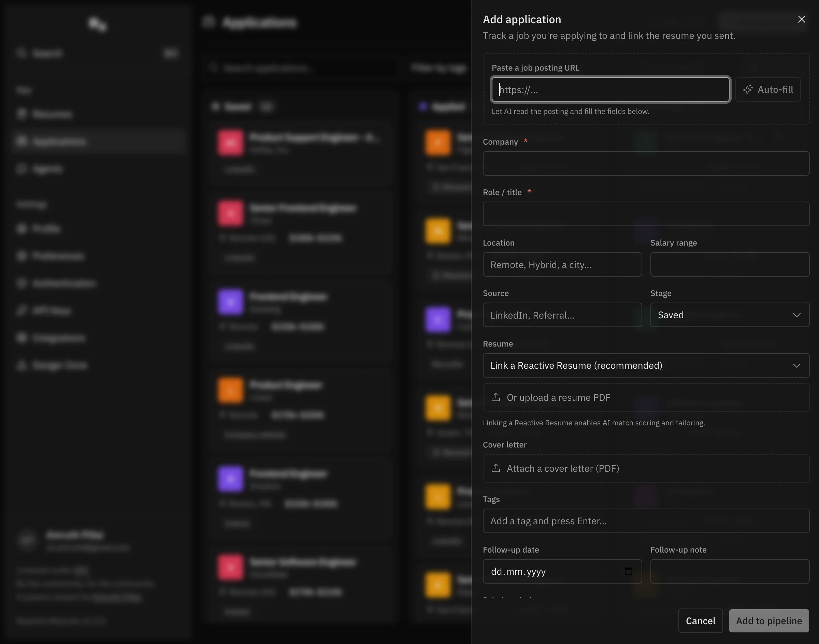Click the Auto-fill sparkle button
Screen dimensions: 819x644
click(x=768, y=89)
